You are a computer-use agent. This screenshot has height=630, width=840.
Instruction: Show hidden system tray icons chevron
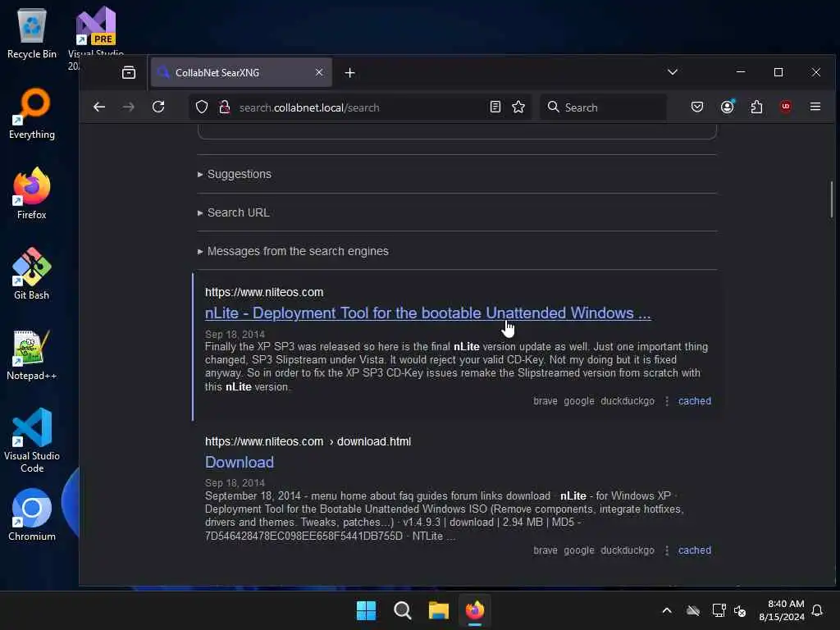pyautogui.click(x=666, y=610)
